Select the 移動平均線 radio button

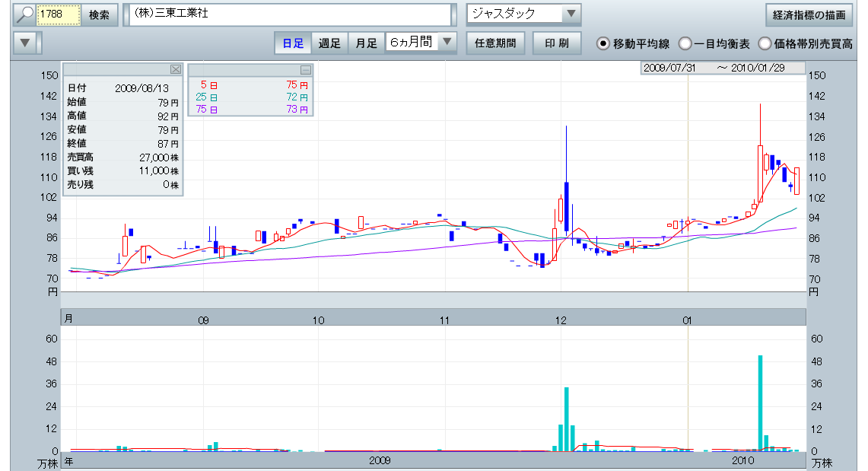pyautogui.click(x=603, y=43)
